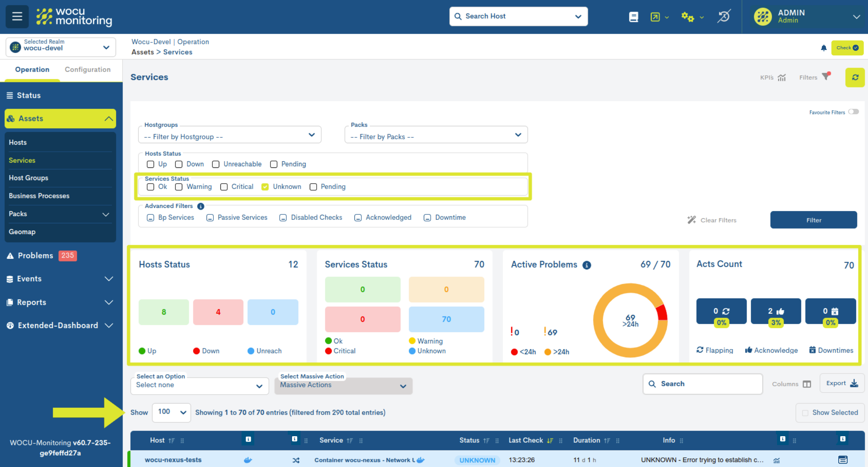Open Host Groups in the sidebar

pyautogui.click(x=29, y=178)
